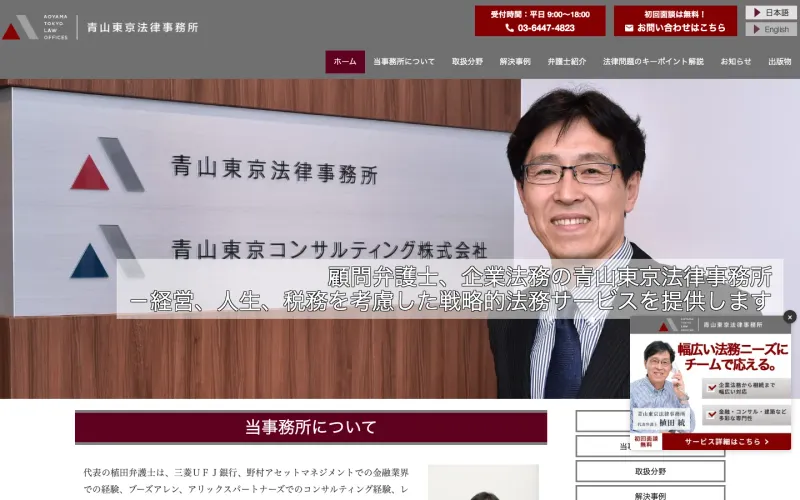Click the Aoyama Tokyo Law Offices logo

[x=35, y=27]
